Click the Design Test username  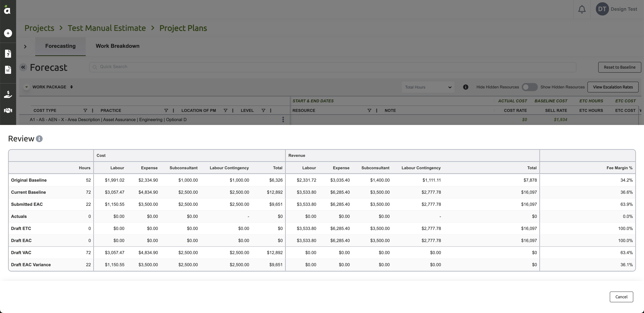(x=624, y=9)
